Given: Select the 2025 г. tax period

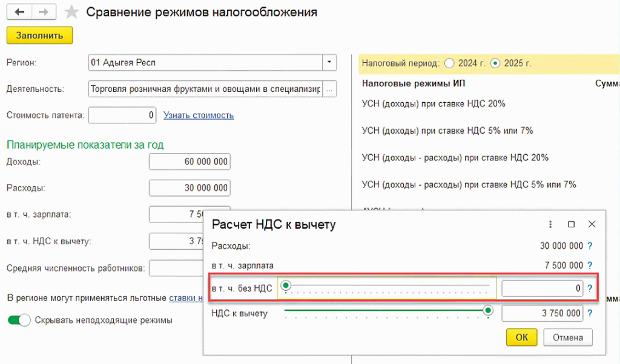Looking at the screenshot, I should point(495,63).
